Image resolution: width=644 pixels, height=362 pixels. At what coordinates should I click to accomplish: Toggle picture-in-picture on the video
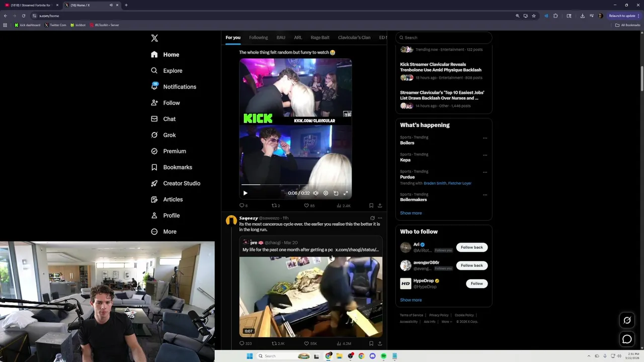336,193
